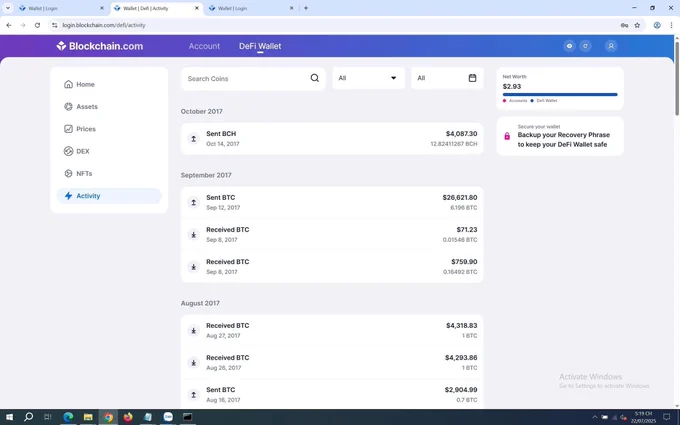The image size is (680, 425).
Task: Click the $26,621.80 amount
Action: [x=460, y=197]
